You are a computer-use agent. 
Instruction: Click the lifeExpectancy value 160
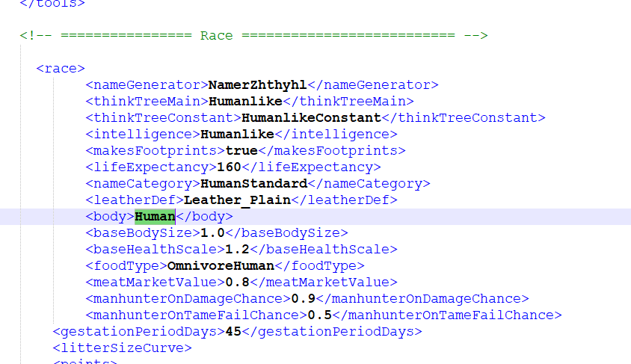coord(229,167)
